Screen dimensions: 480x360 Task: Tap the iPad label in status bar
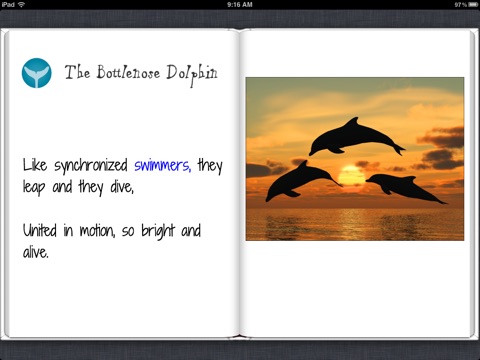(x=8, y=4)
